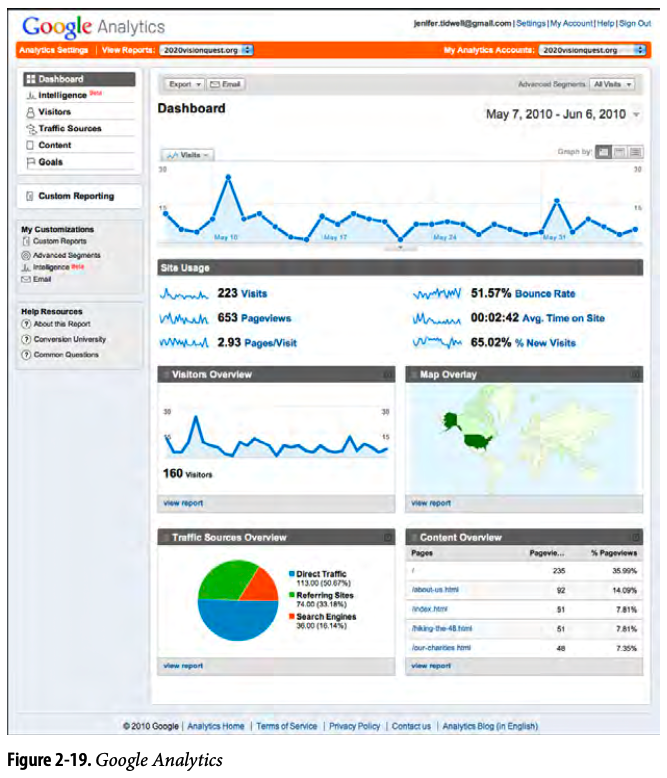
Task: Close the Map Overlay widget
Action: tap(635, 375)
